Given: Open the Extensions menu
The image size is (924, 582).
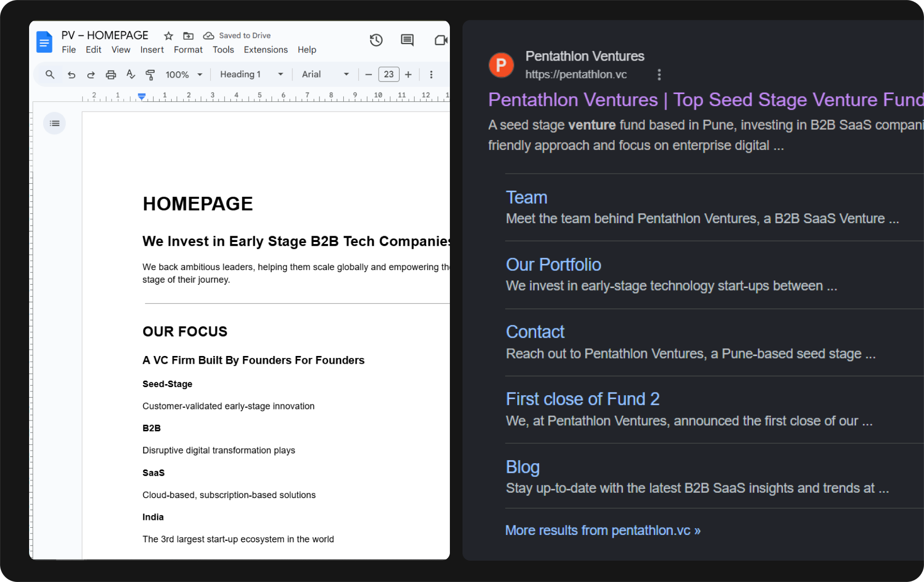Looking at the screenshot, I should (266, 50).
